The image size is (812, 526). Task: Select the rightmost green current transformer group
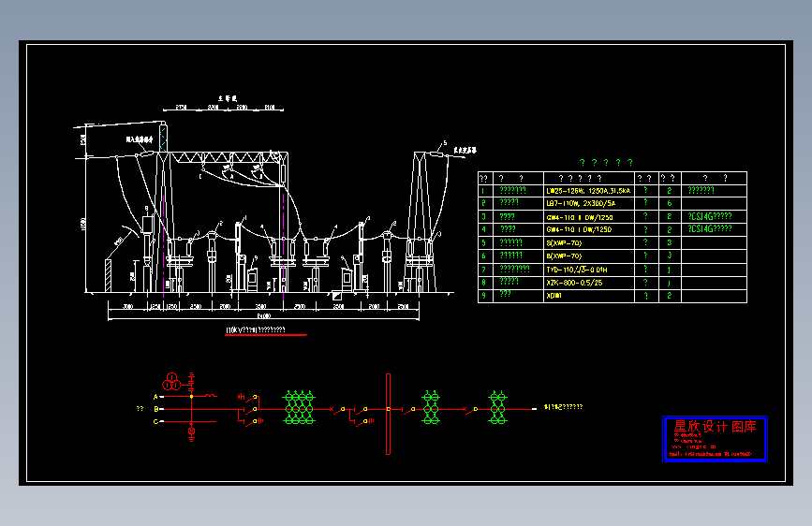497,408
